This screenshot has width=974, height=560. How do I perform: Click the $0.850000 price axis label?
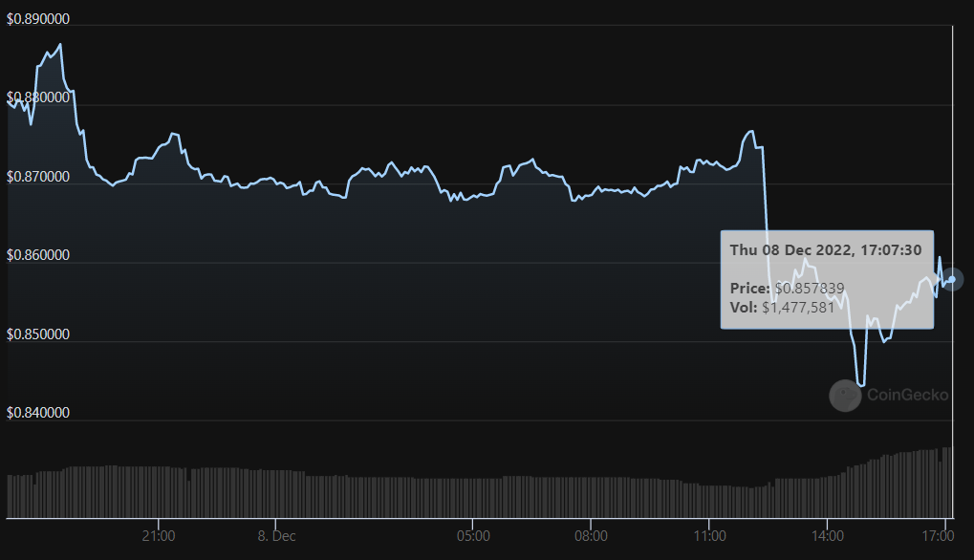(x=38, y=334)
